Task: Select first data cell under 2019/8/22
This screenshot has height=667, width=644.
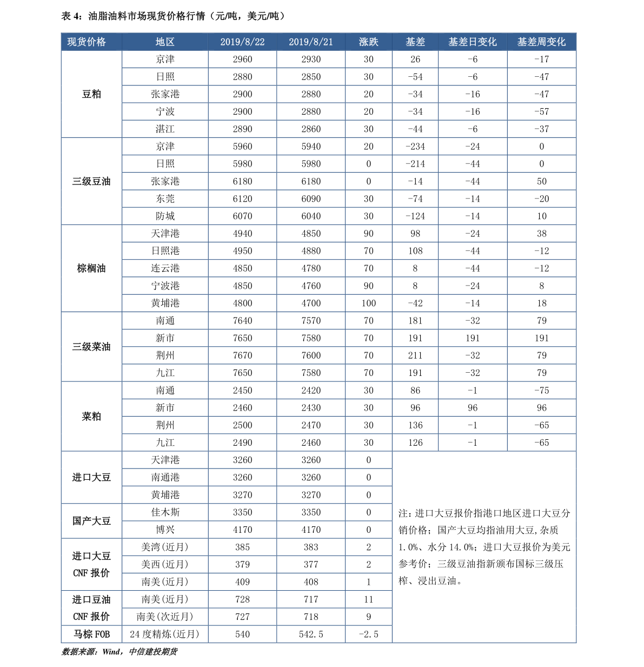Action: coord(242,59)
